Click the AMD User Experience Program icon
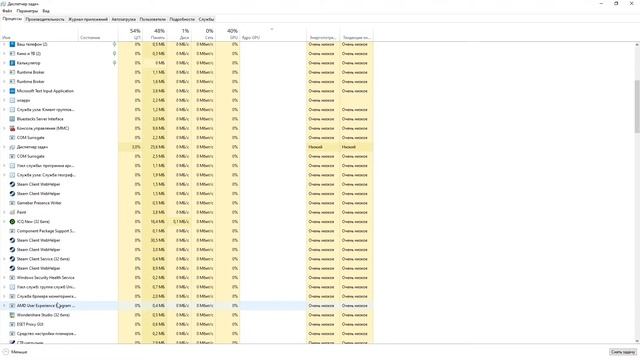 point(12,305)
